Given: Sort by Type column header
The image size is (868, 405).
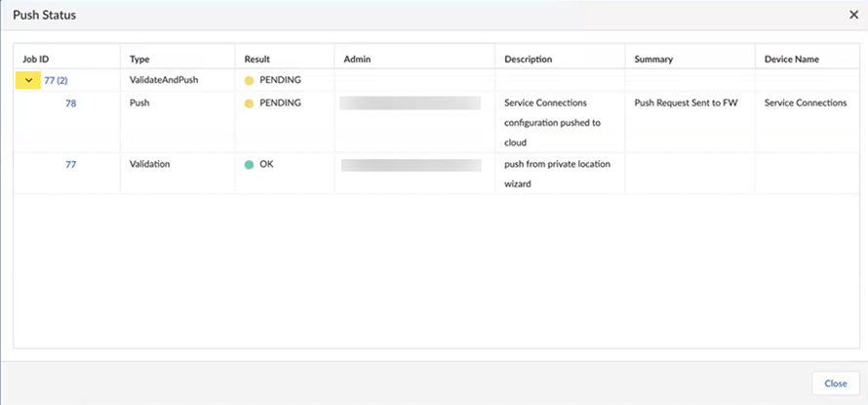Looking at the screenshot, I should pos(140,59).
